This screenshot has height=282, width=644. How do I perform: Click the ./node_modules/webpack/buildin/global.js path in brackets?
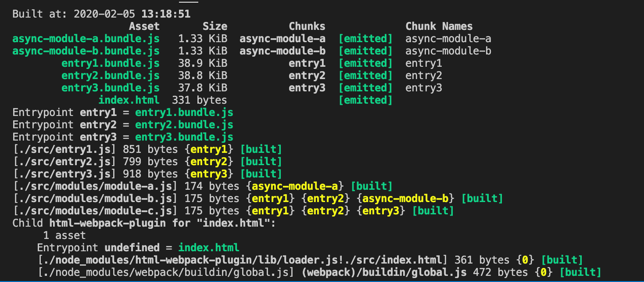(x=166, y=272)
